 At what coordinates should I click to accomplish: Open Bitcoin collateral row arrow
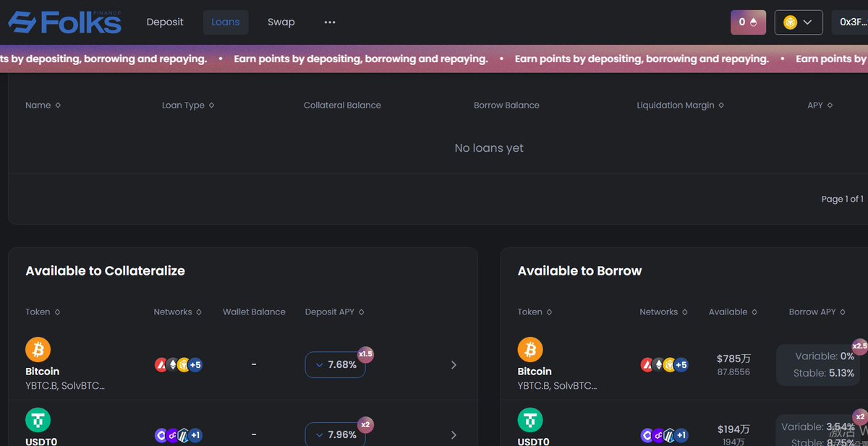click(x=454, y=365)
